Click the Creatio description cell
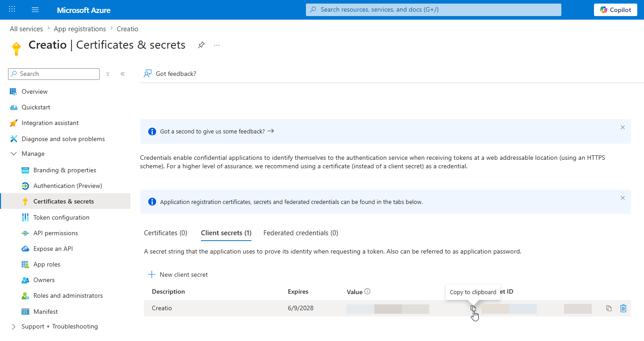Screen dimensions: 644x341 coord(162,308)
